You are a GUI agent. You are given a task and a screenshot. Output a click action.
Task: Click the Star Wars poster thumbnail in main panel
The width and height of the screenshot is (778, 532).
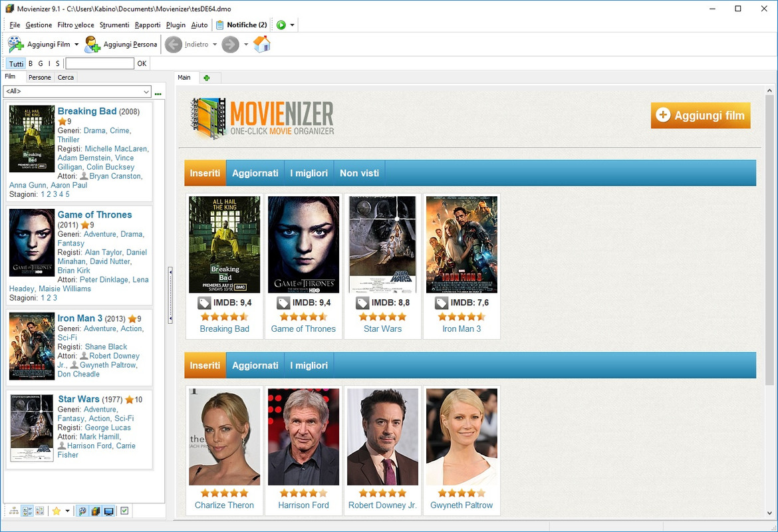click(x=382, y=244)
